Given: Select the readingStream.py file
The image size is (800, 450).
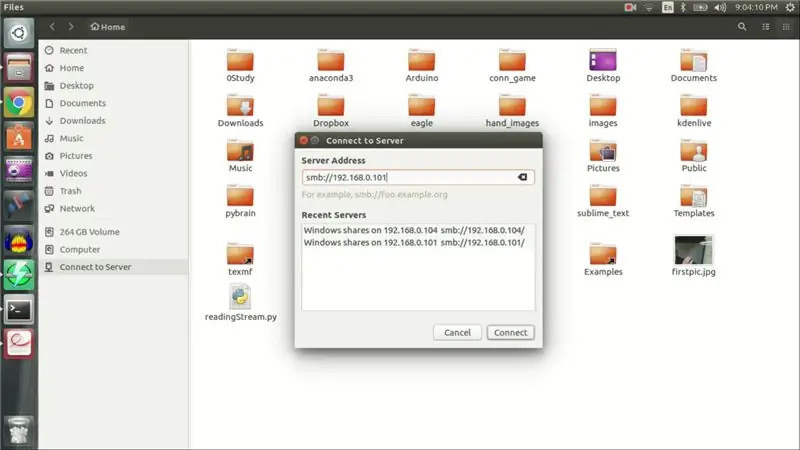Looking at the screenshot, I should 240,304.
